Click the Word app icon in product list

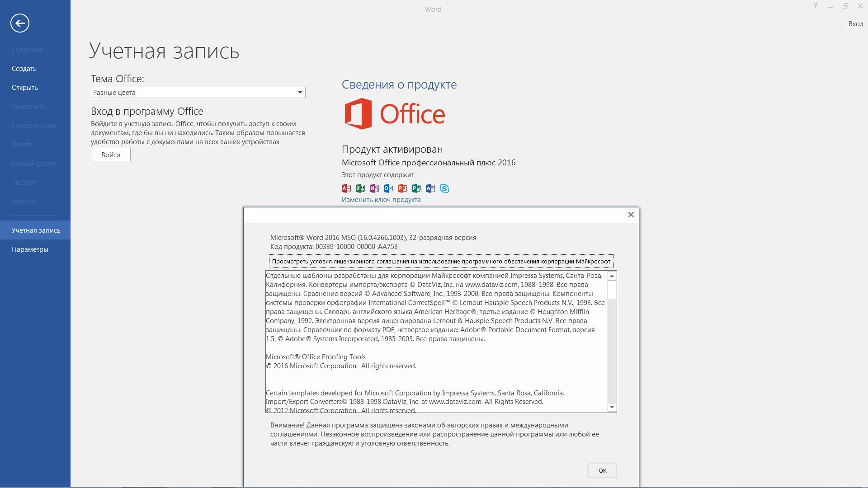click(430, 188)
